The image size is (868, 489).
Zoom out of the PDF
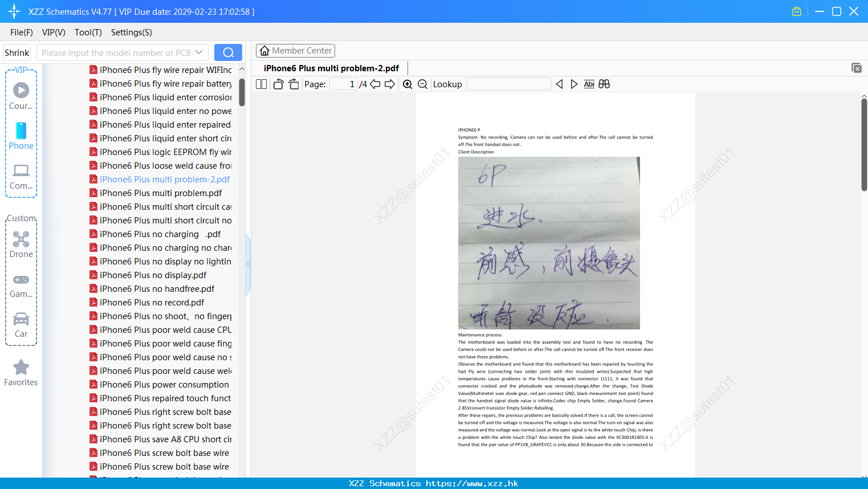[x=423, y=84]
